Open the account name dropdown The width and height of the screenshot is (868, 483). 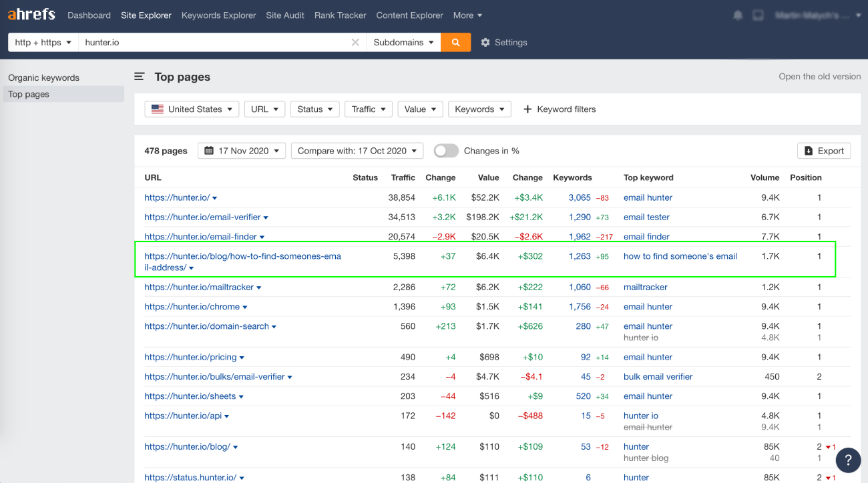click(818, 15)
